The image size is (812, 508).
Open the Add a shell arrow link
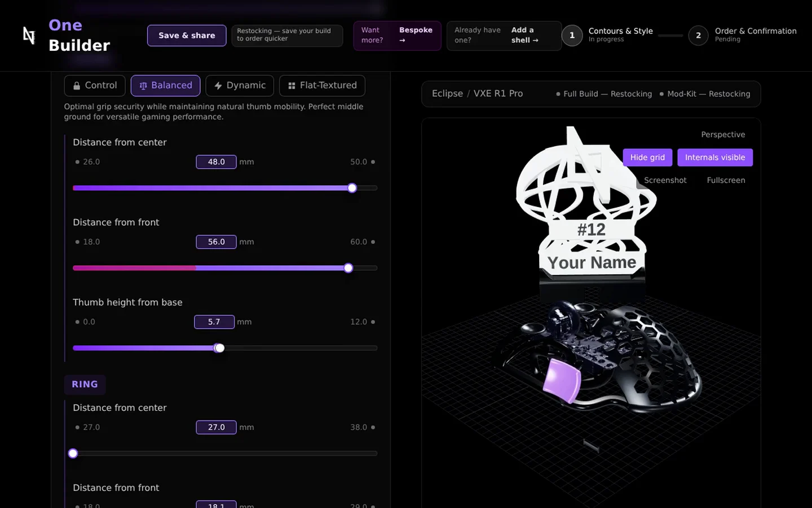pyautogui.click(x=525, y=35)
